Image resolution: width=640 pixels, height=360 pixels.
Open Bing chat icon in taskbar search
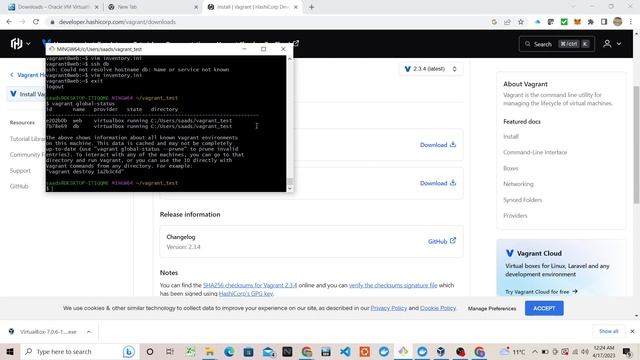(129, 351)
